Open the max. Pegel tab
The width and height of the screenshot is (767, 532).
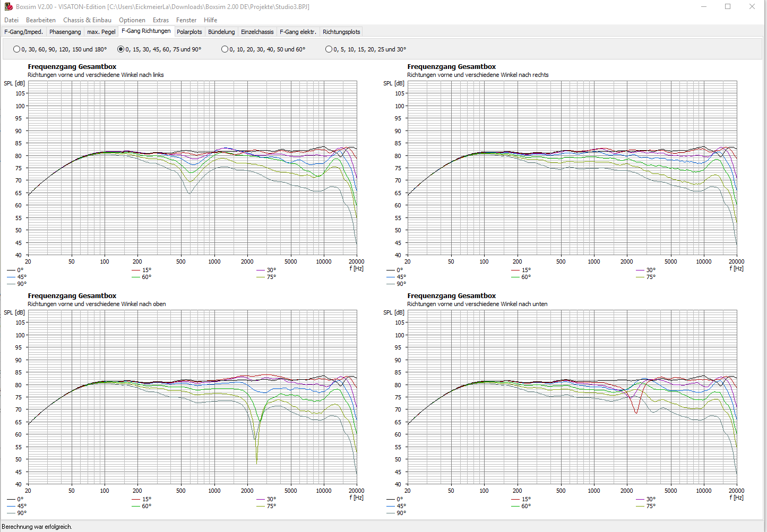[101, 32]
